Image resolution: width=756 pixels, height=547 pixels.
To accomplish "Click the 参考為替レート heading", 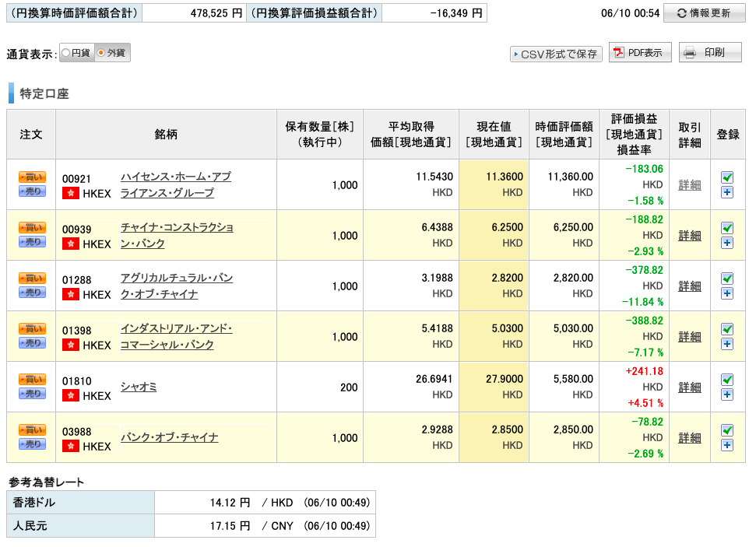I will 46,482.
